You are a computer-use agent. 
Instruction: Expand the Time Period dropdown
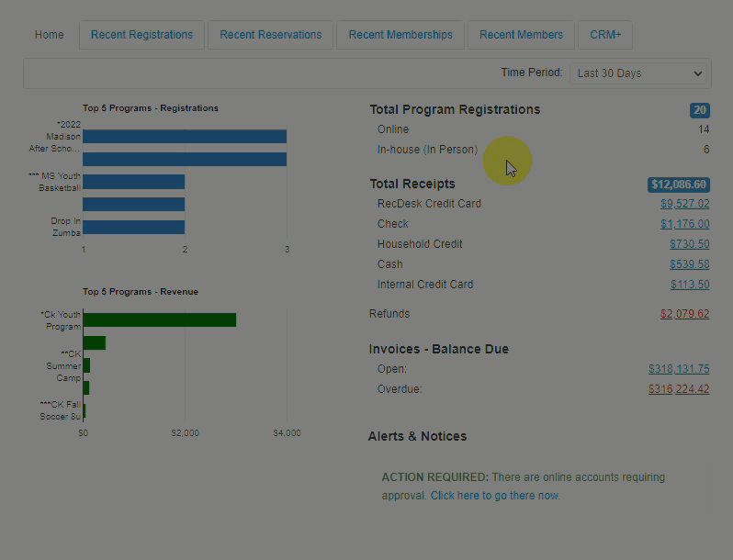pos(639,73)
